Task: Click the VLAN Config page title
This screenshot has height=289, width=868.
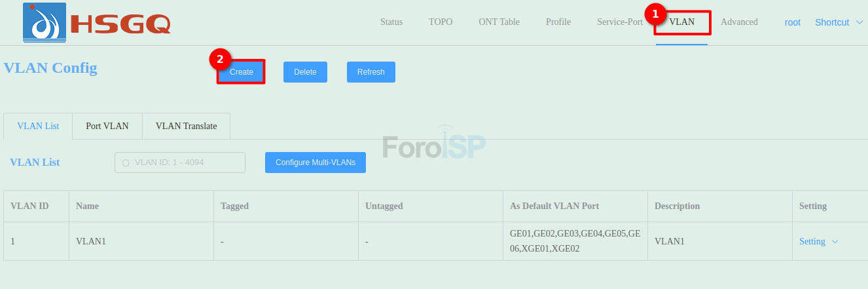Action: pos(50,67)
